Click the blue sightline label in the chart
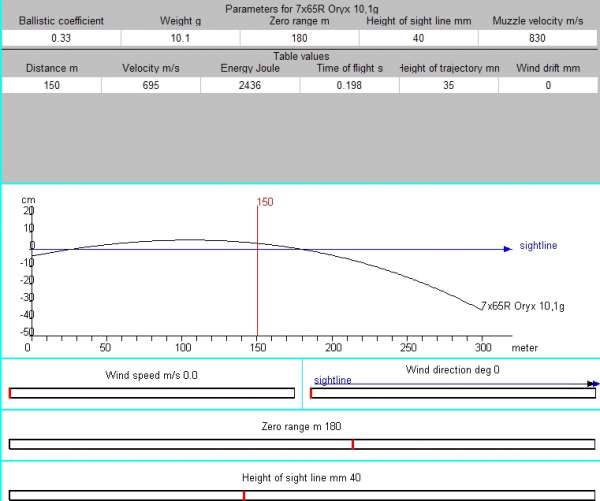 click(x=538, y=245)
